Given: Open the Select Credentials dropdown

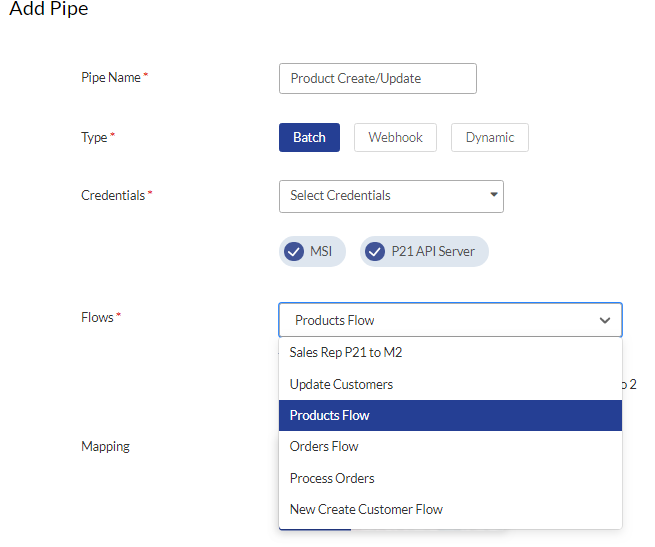Looking at the screenshot, I should tap(391, 196).
